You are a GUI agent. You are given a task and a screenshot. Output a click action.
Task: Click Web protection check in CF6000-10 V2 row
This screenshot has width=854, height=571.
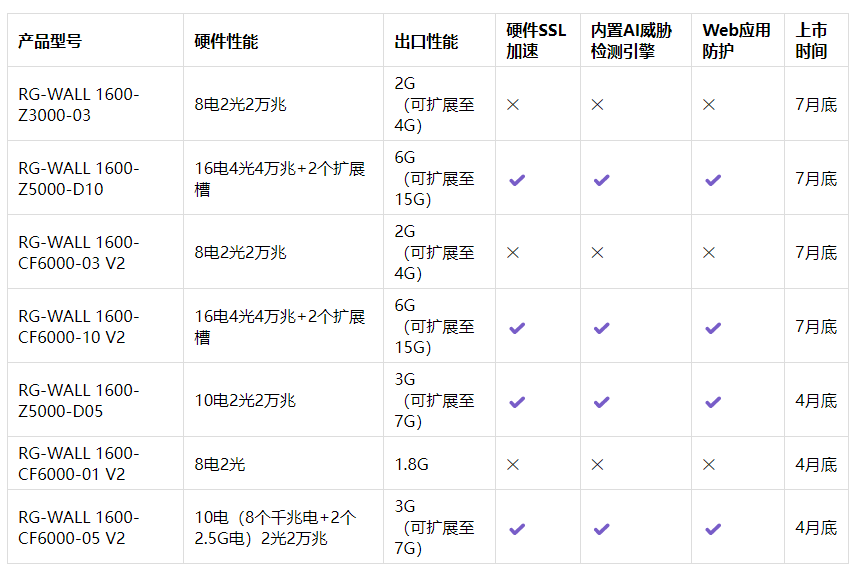click(713, 328)
